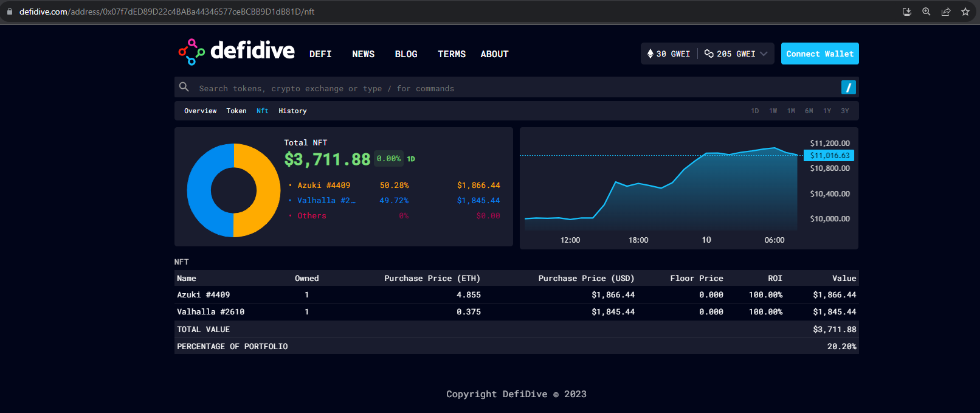Click the Purchase Price (USD) column header

click(x=586, y=279)
